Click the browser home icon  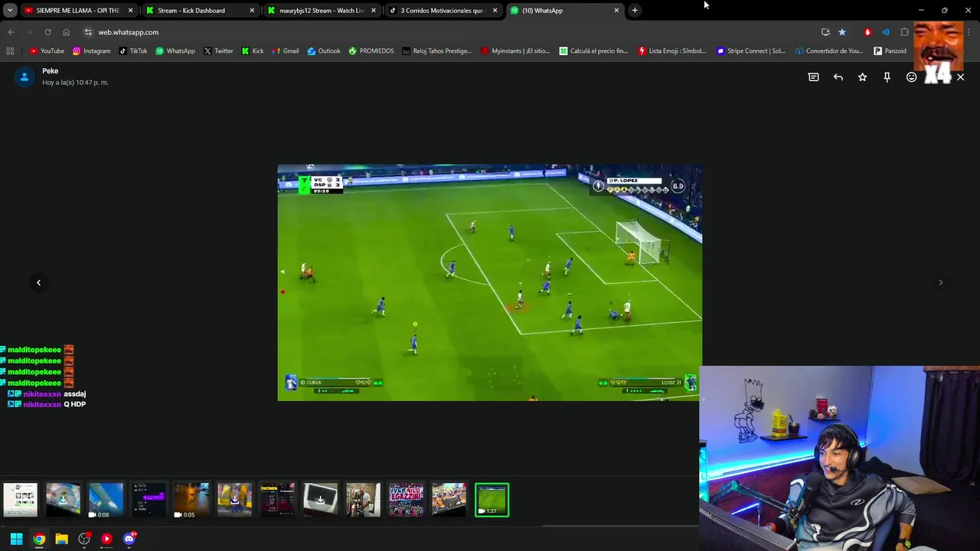click(x=66, y=32)
